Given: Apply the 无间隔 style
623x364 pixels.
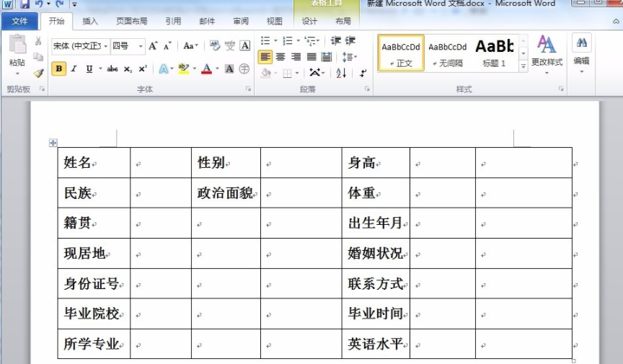Looking at the screenshot, I should click(x=447, y=53).
